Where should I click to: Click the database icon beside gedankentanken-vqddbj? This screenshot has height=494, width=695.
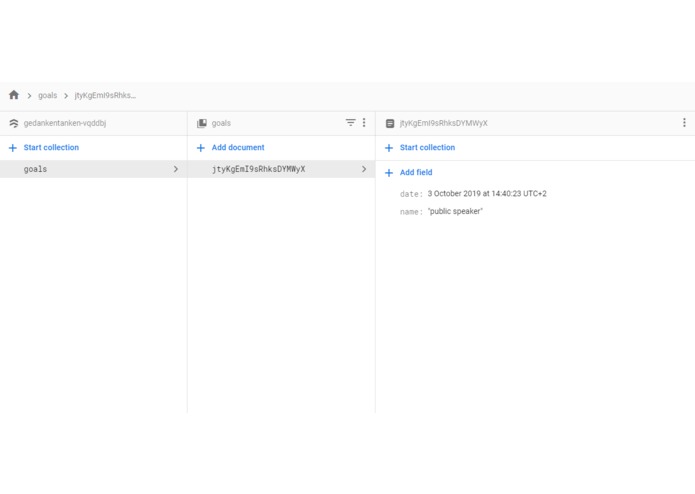coord(14,123)
